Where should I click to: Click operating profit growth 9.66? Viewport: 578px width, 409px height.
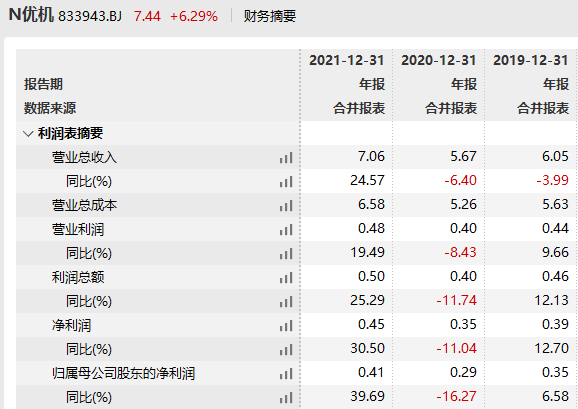click(555, 252)
